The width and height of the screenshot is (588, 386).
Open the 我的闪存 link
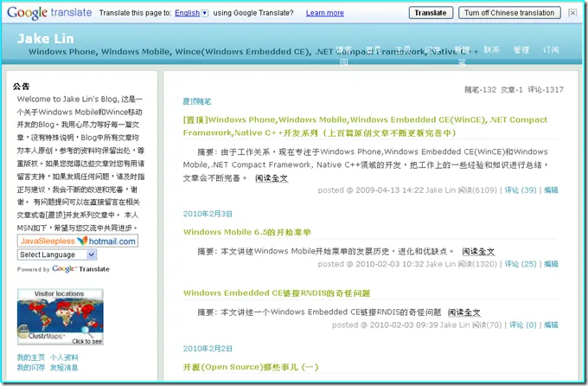[x=31, y=367]
